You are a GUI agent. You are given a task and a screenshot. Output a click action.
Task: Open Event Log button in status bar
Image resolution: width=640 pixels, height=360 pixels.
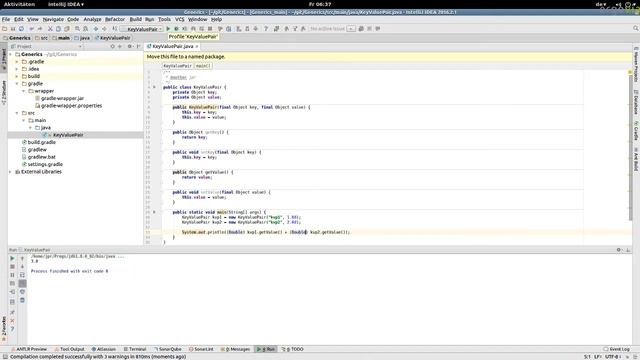616,349
